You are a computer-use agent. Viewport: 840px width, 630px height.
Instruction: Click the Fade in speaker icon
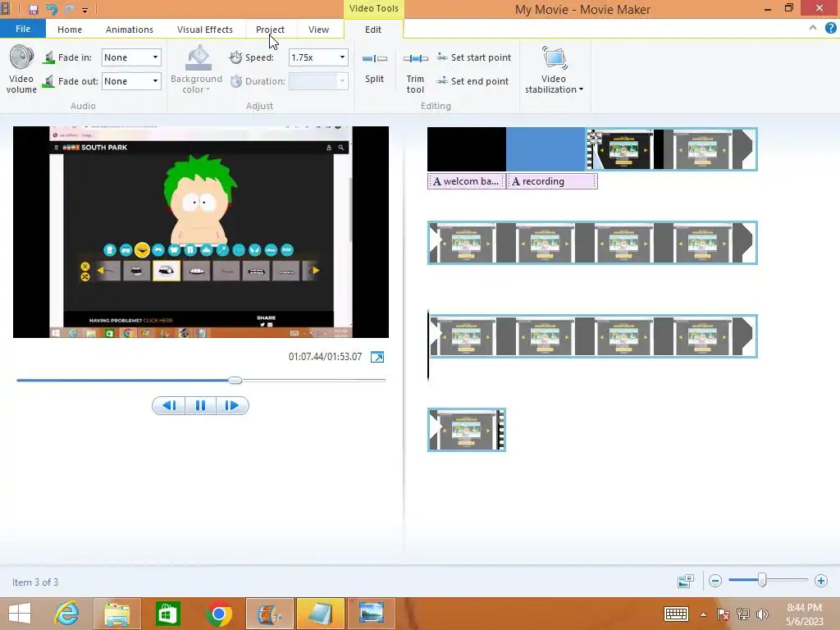tap(49, 57)
